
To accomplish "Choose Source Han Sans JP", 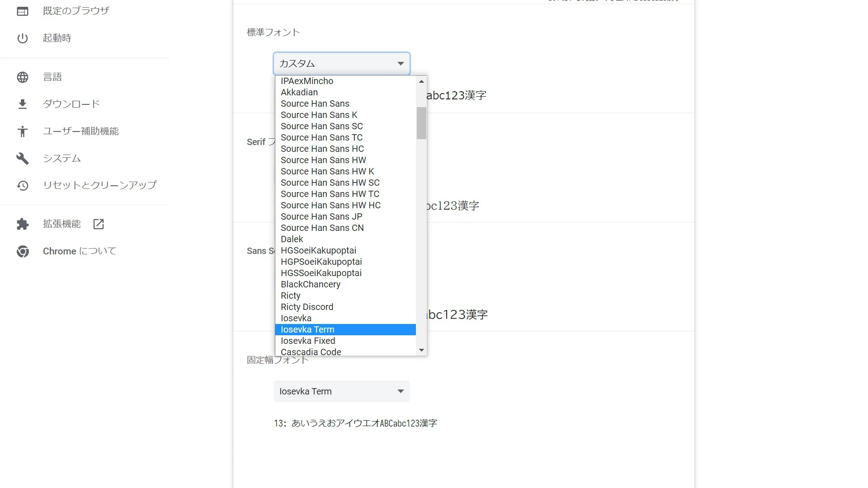I will 345,216.
